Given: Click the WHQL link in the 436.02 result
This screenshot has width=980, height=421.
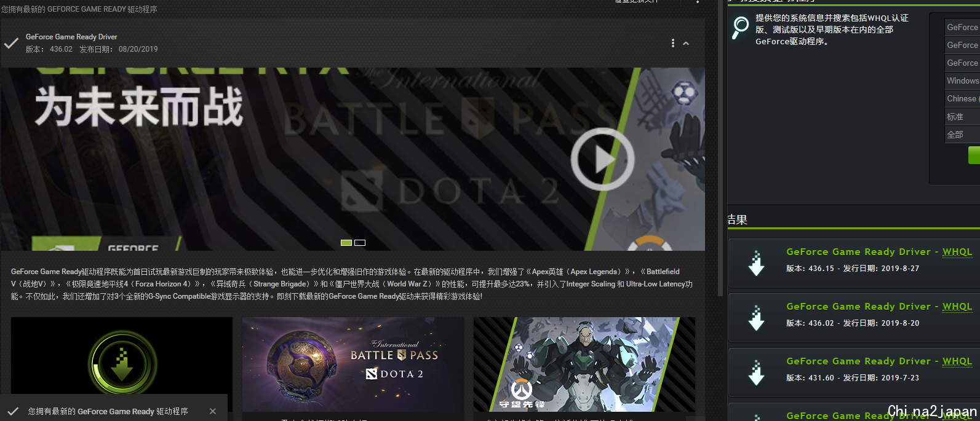Looking at the screenshot, I should pos(957,307).
